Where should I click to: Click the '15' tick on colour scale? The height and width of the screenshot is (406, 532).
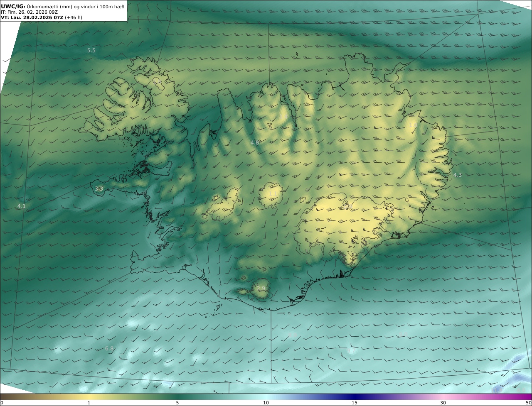click(x=355, y=403)
